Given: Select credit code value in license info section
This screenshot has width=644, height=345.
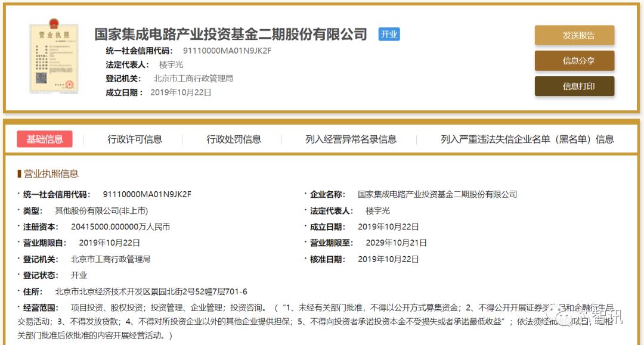Looking at the screenshot, I should [x=147, y=194].
